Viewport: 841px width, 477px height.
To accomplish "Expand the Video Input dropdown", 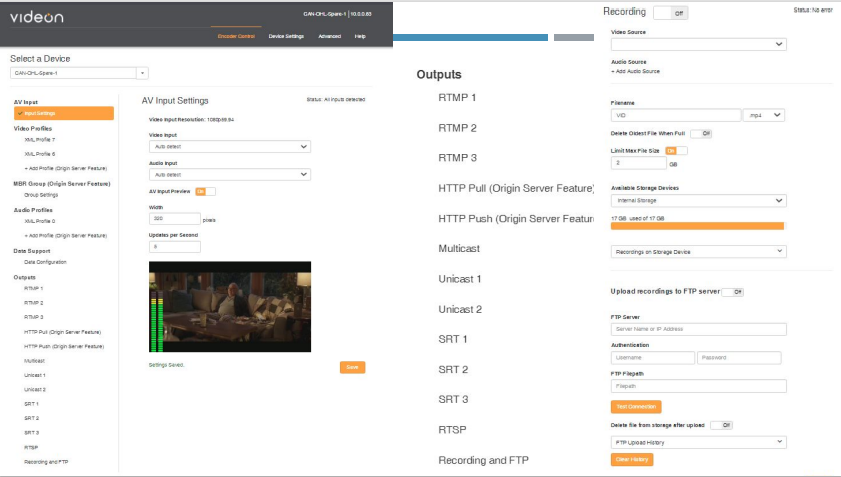I will 229,146.
